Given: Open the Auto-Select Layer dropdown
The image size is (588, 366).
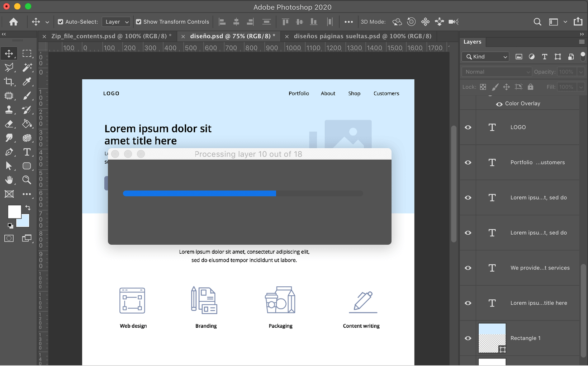Looking at the screenshot, I should point(116,22).
